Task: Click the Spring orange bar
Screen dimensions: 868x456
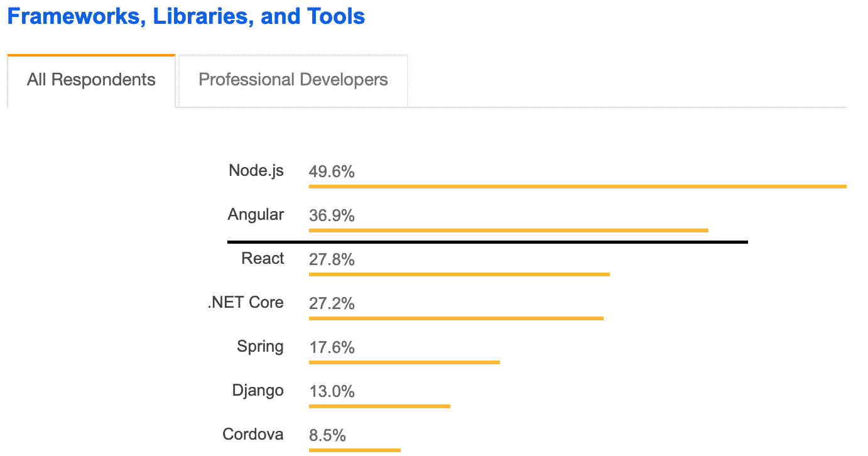Action: 404,362
